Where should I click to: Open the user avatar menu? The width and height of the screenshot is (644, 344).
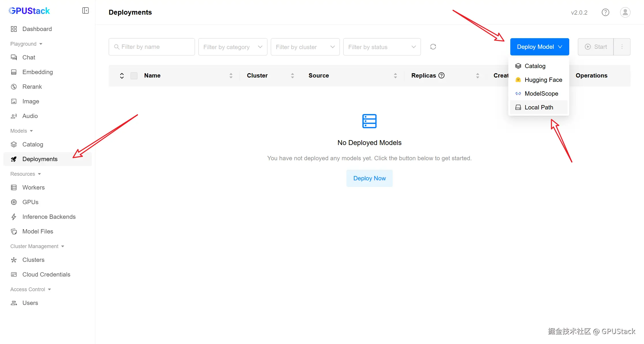tap(625, 12)
